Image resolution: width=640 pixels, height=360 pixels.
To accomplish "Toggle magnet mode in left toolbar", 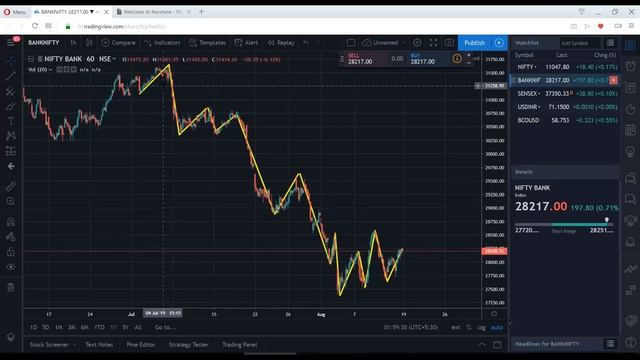I will [11, 222].
